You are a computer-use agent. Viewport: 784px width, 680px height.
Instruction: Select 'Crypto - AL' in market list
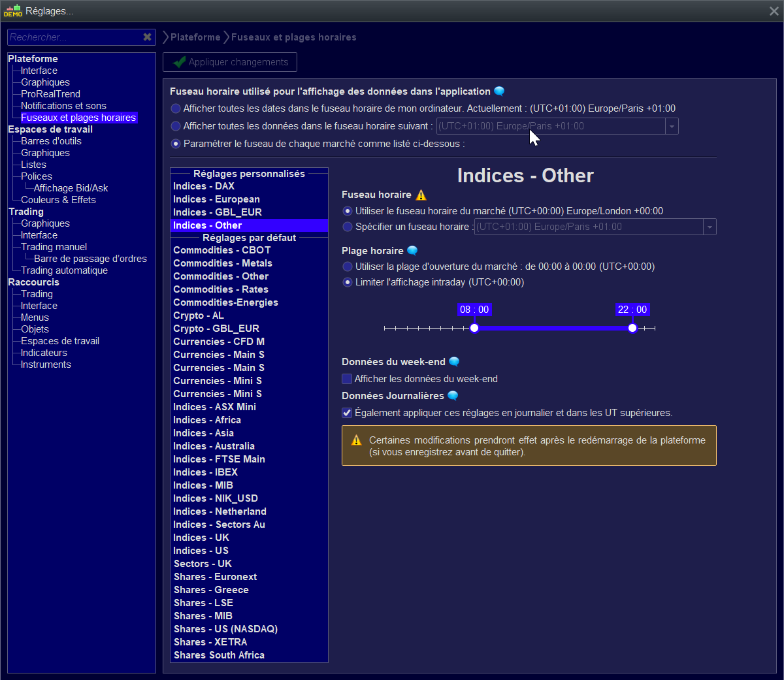[x=249, y=316]
